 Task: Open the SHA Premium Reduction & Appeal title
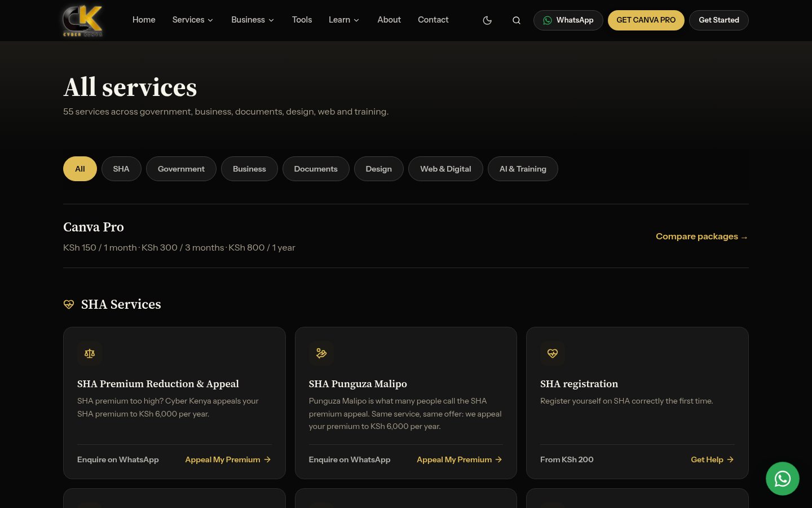pos(158,384)
